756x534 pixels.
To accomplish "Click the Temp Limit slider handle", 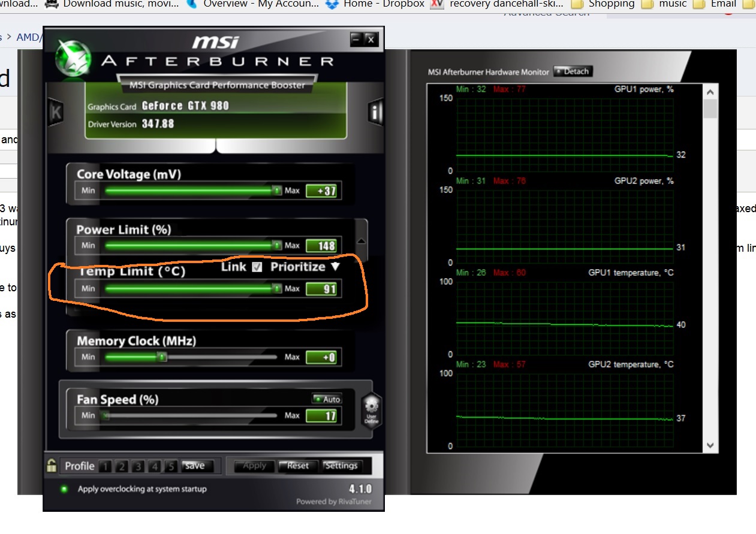I will tap(276, 289).
